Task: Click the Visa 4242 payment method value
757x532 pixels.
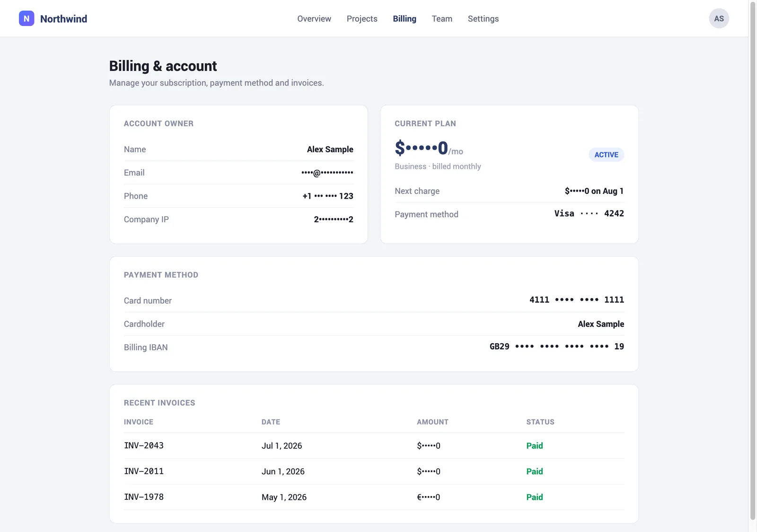Action: point(589,214)
